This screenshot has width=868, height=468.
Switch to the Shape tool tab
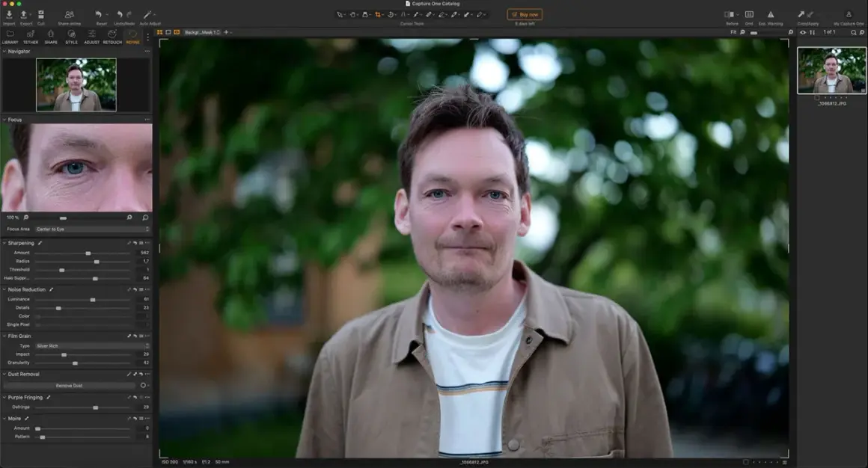point(51,37)
